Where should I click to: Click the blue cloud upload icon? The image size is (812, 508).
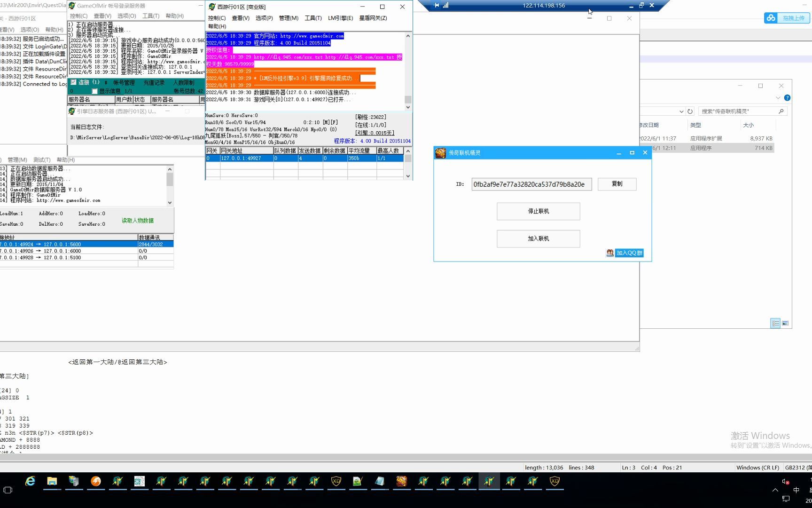(x=771, y=18)
